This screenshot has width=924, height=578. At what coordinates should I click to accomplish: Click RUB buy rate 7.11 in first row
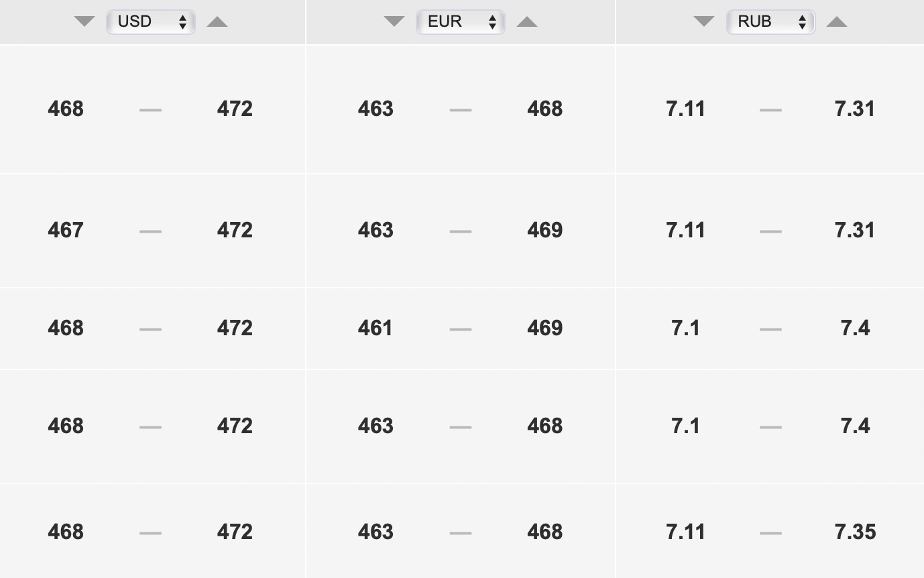tap(685, 109)
